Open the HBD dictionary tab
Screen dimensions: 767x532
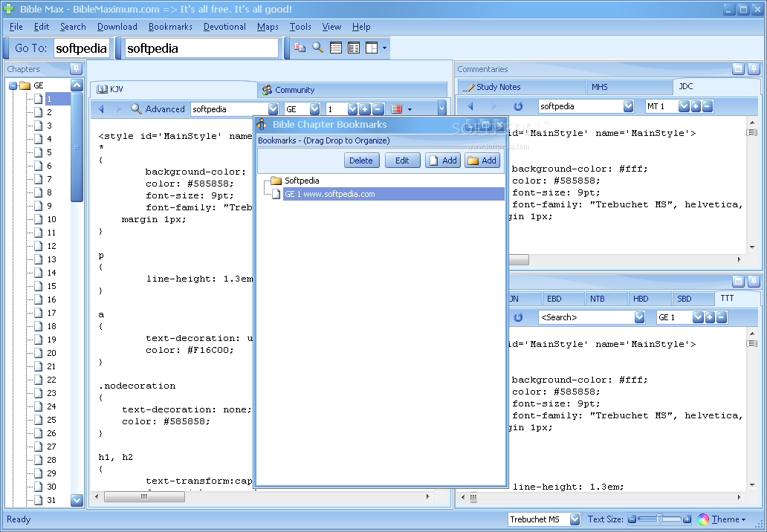coord(650,299)
